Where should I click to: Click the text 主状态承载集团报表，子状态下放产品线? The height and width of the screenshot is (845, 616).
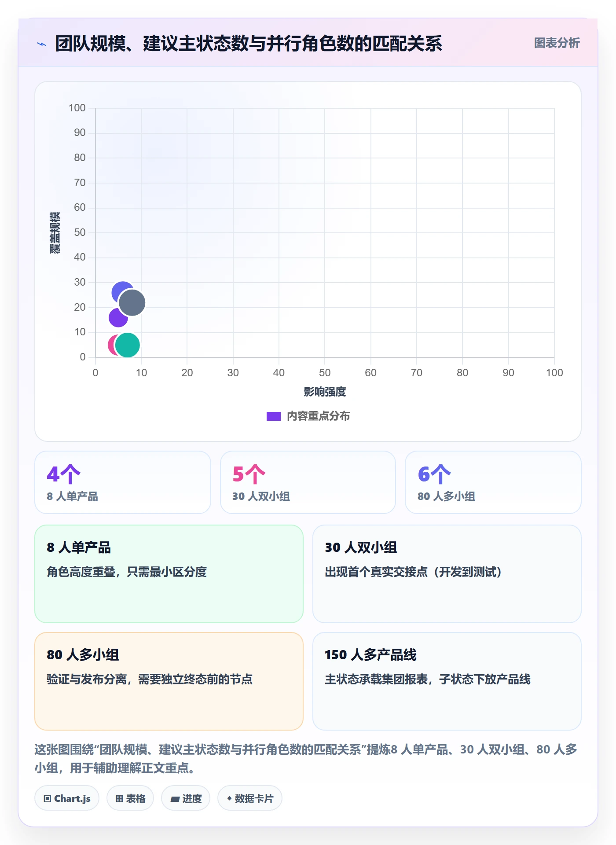click(x=428, y=679)
